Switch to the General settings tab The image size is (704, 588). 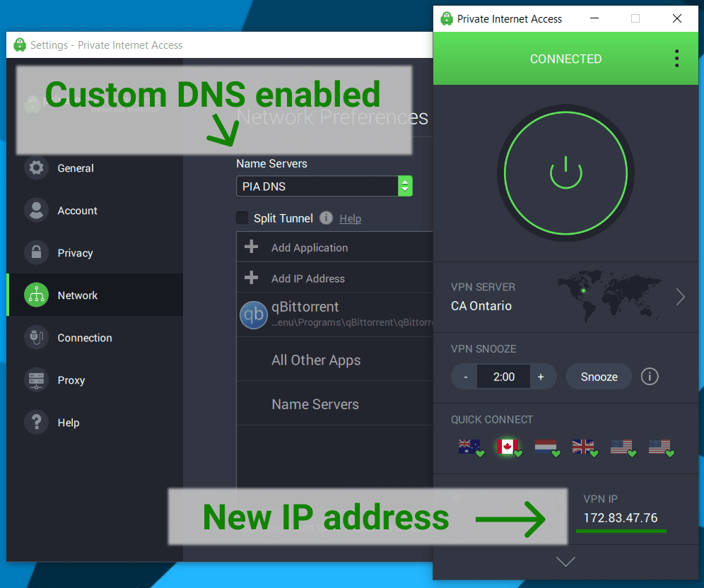coord(95,168)
